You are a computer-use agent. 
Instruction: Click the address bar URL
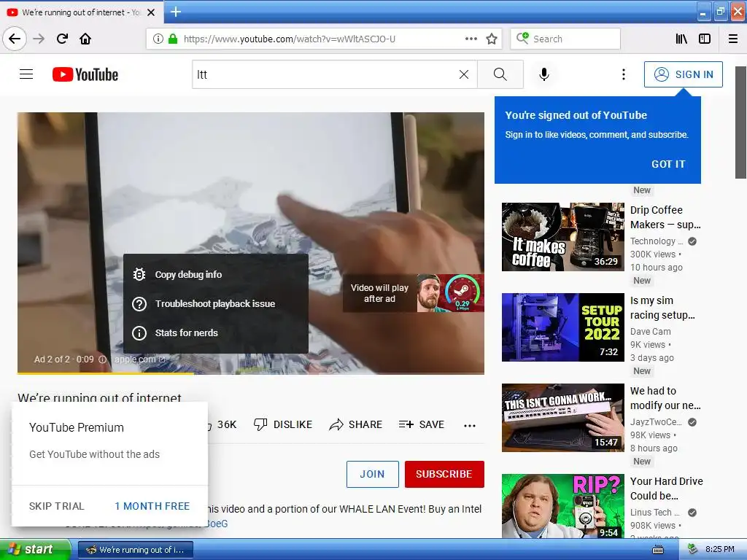point(289,39)
